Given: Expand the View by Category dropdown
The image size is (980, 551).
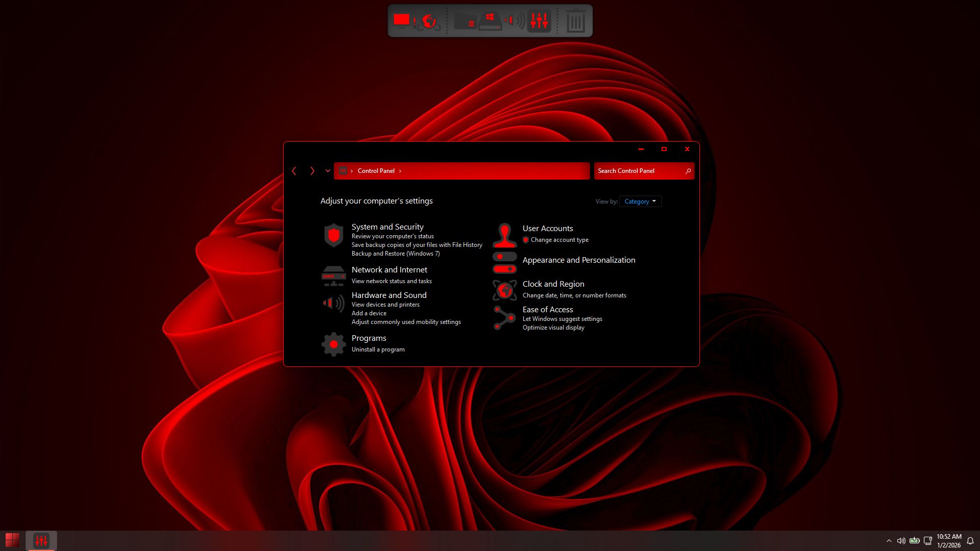Looking at the screenshot, I should tap(640, 202).
